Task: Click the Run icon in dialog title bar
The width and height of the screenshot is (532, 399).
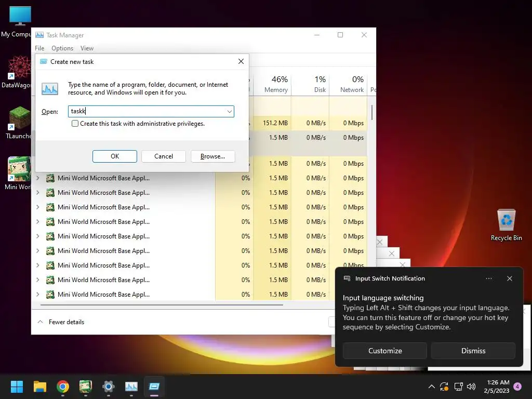Action: click(44, 61)
